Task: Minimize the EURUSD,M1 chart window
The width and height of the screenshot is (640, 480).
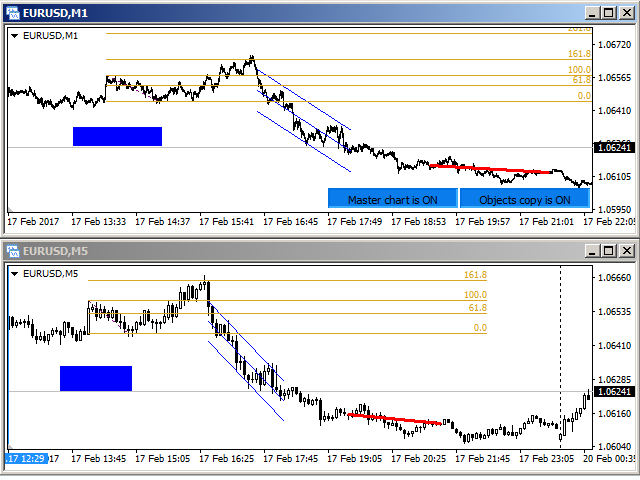Action: [x=591, y=12]
